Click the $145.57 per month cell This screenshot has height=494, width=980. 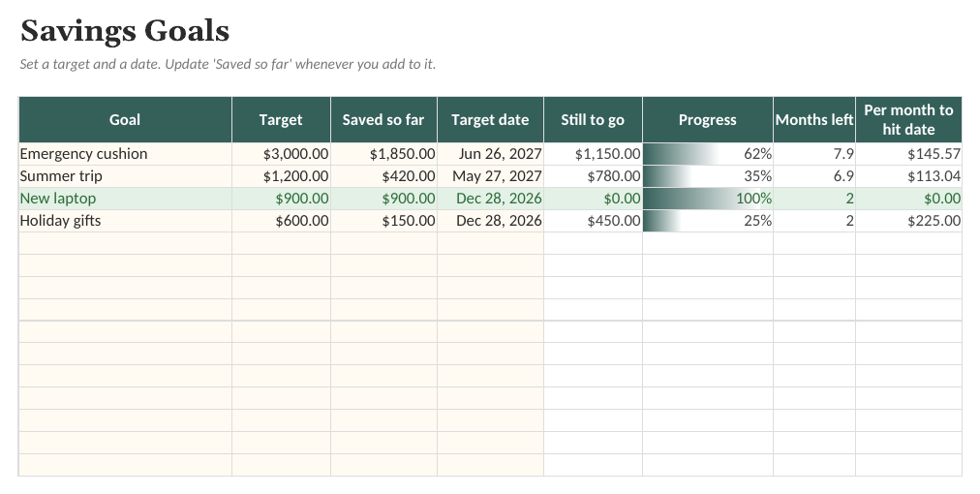point(908,154)
